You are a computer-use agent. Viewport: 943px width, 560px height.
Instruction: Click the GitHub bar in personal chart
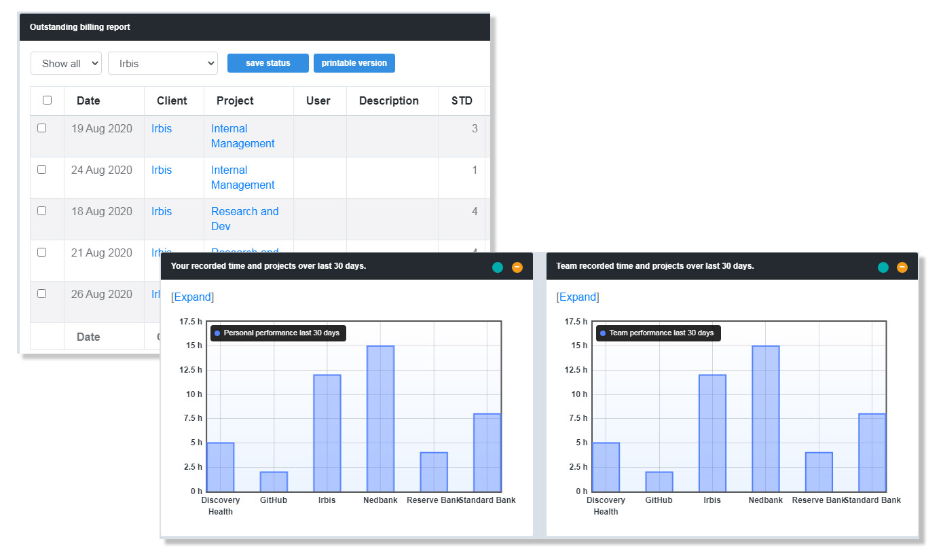point(274,482)
